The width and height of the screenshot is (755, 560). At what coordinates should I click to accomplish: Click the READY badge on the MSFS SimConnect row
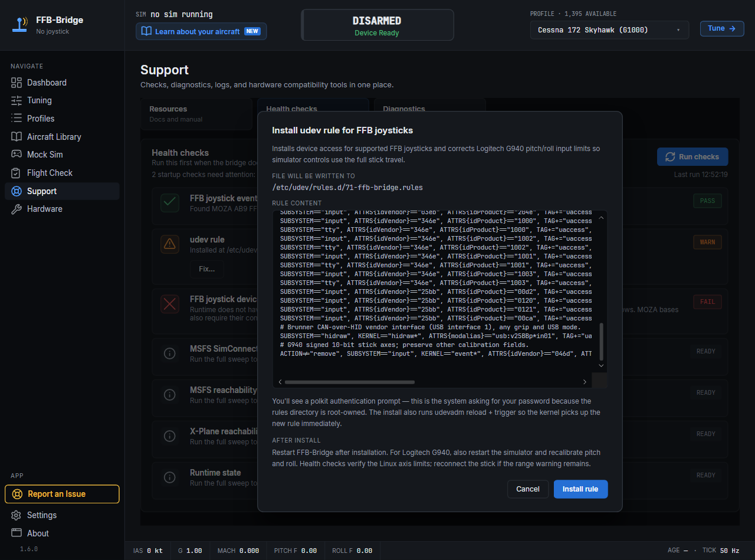(x=706, y=351)
